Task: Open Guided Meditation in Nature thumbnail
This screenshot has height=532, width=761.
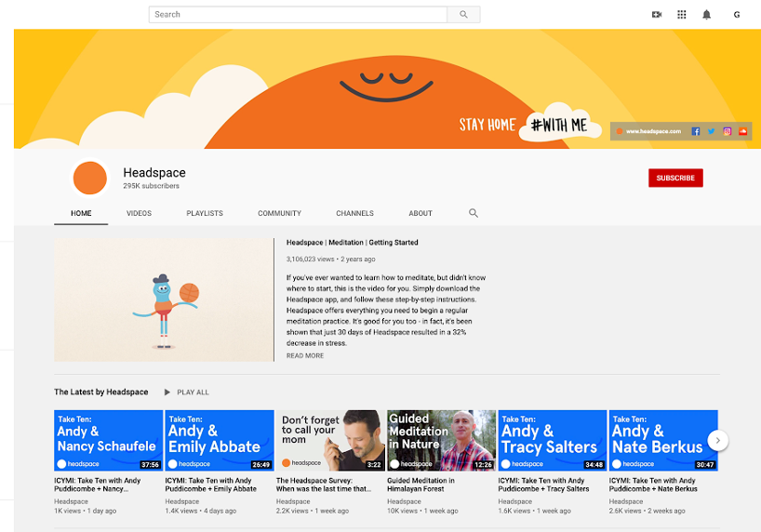Action: (441, 440)
